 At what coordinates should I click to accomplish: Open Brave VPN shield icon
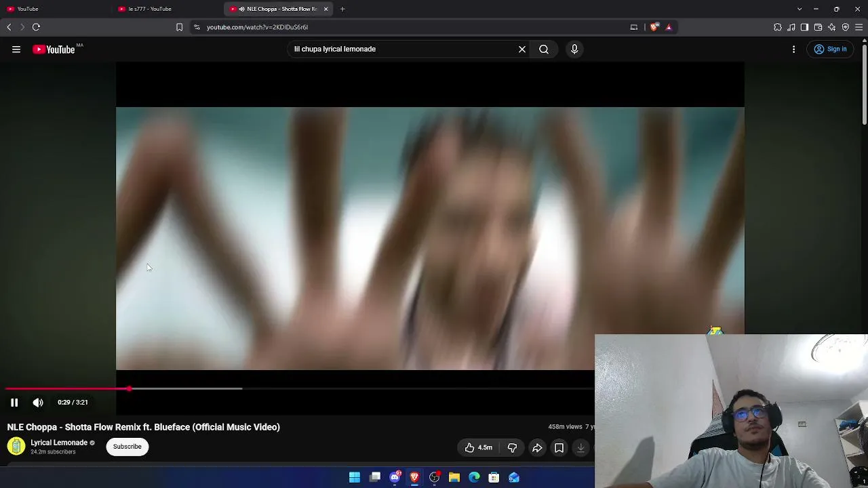click(x=846, y=27)
